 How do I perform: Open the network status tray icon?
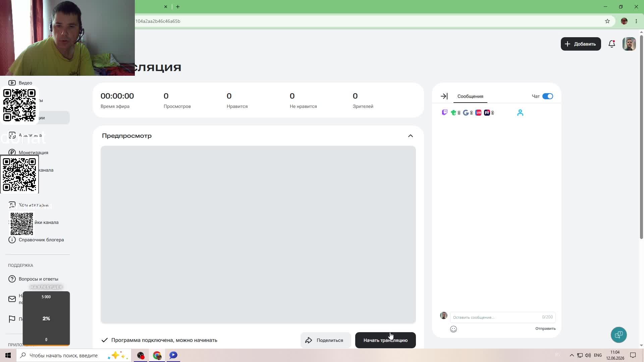tap(580, 355)
